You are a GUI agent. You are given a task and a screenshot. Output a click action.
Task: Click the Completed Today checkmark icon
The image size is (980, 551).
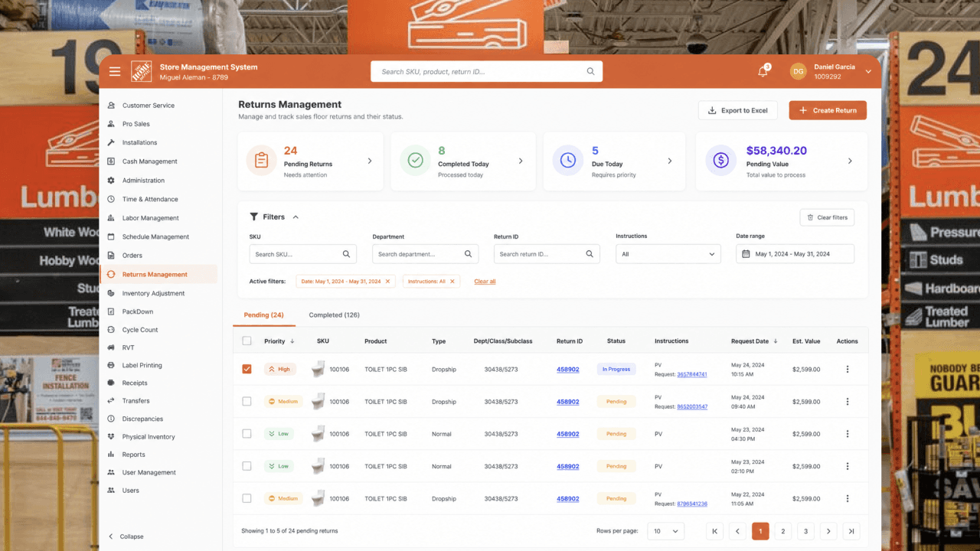pos(415,161)
